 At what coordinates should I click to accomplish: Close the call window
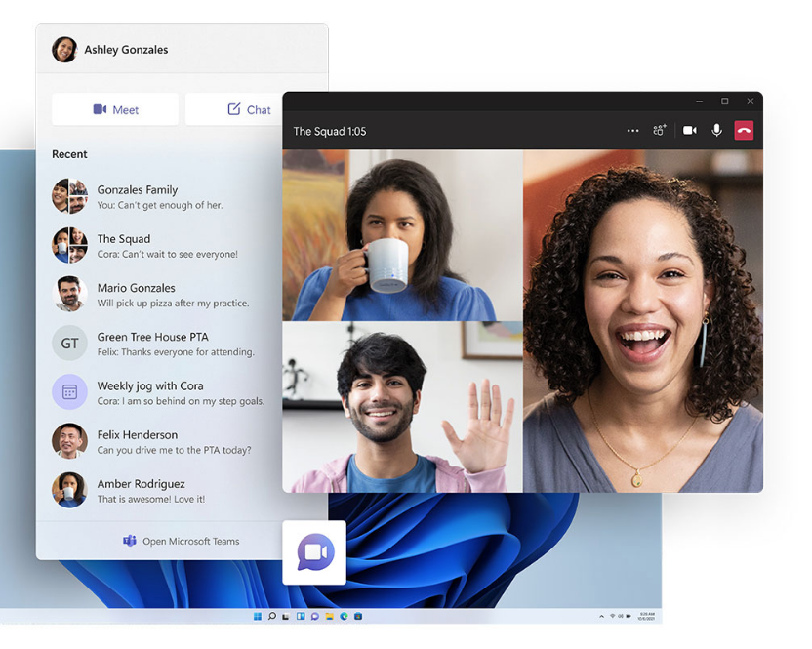(x=750, y=101)
